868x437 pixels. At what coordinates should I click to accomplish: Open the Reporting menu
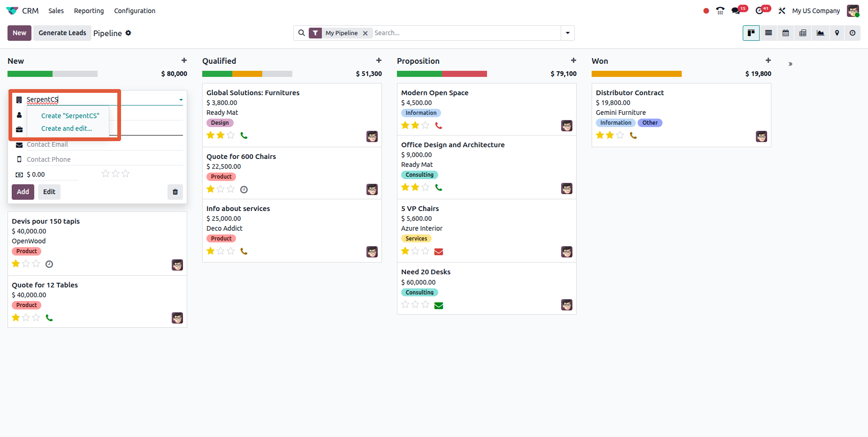tap(89, 11)
